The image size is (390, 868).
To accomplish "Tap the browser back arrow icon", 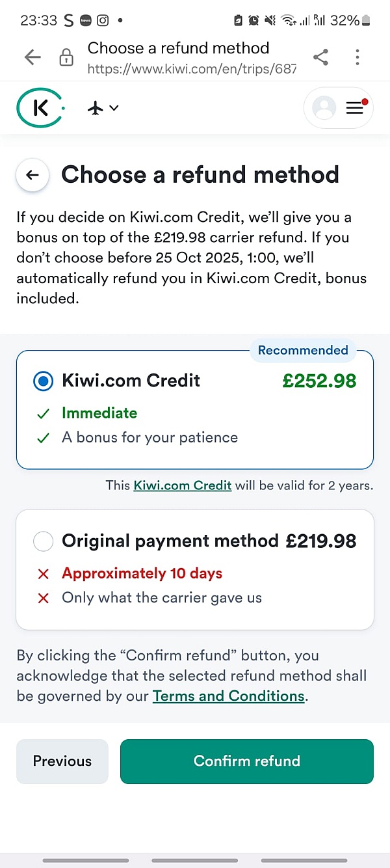I will click(32, 58).
